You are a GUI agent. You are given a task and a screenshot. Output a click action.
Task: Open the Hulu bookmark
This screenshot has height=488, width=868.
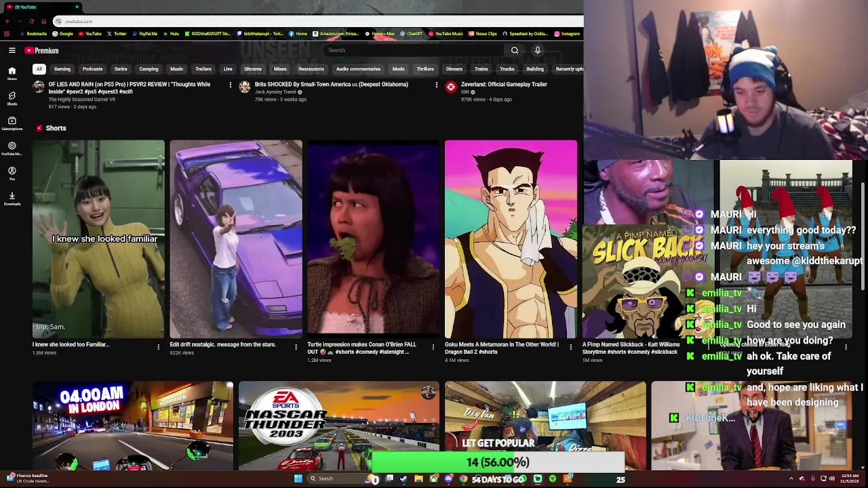171,33
